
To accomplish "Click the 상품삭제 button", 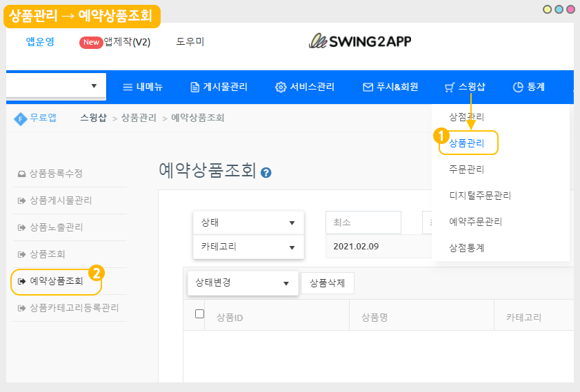I will [x=328, y=283].
